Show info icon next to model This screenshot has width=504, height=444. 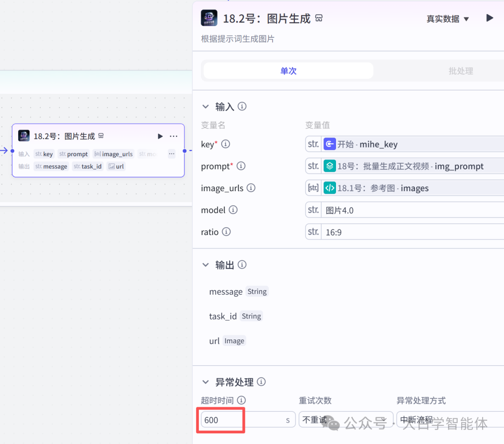(x=233, y=210)
